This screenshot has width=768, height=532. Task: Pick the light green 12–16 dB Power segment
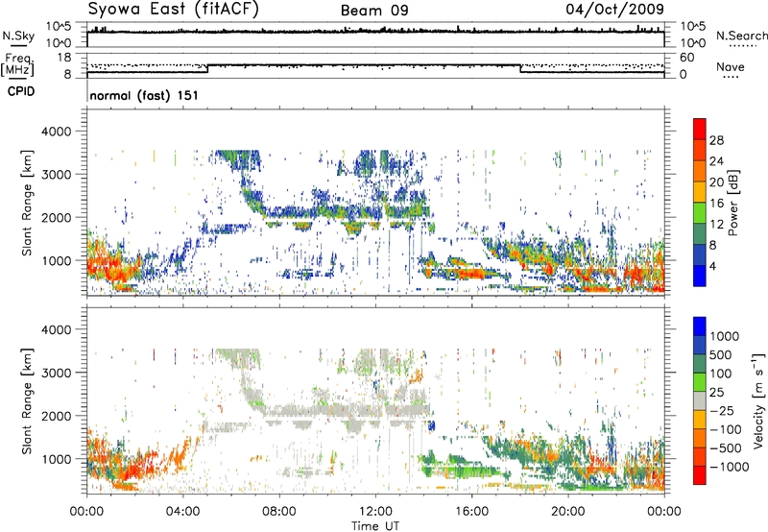pos(700,212)
